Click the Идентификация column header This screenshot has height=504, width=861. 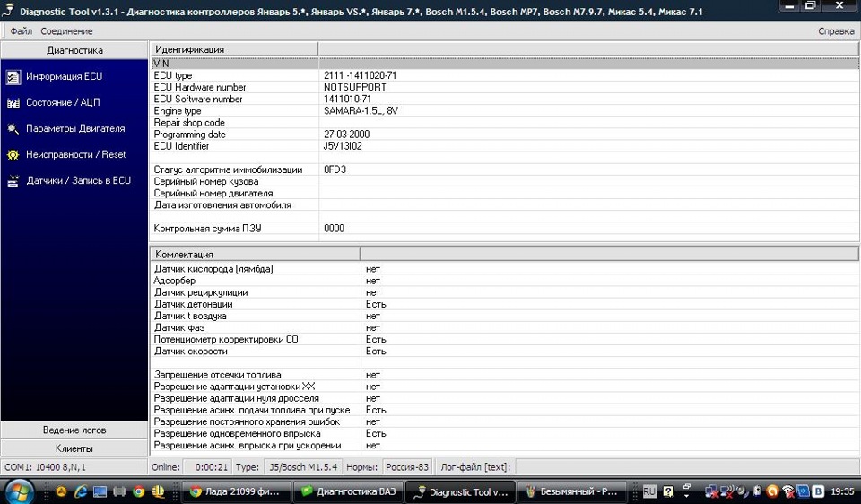tap(234, 49)
